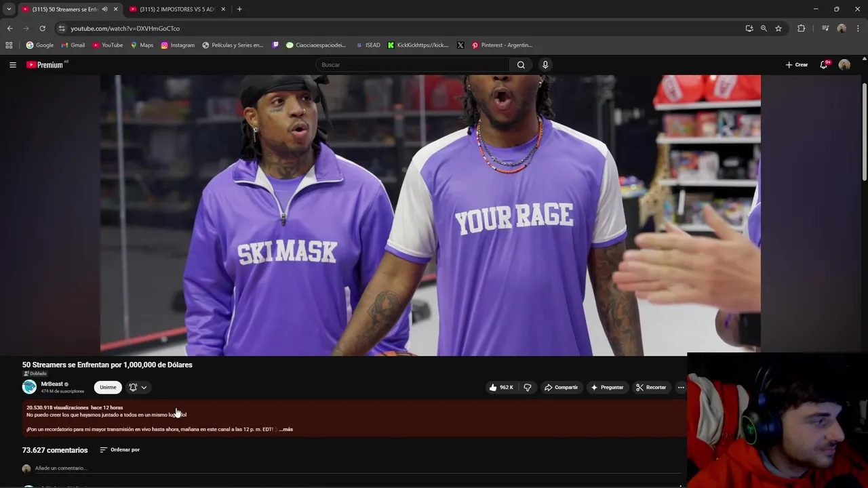This screenshot has width=868, height=488.
Task: Go back in browser history
Action: coord(9,28)
